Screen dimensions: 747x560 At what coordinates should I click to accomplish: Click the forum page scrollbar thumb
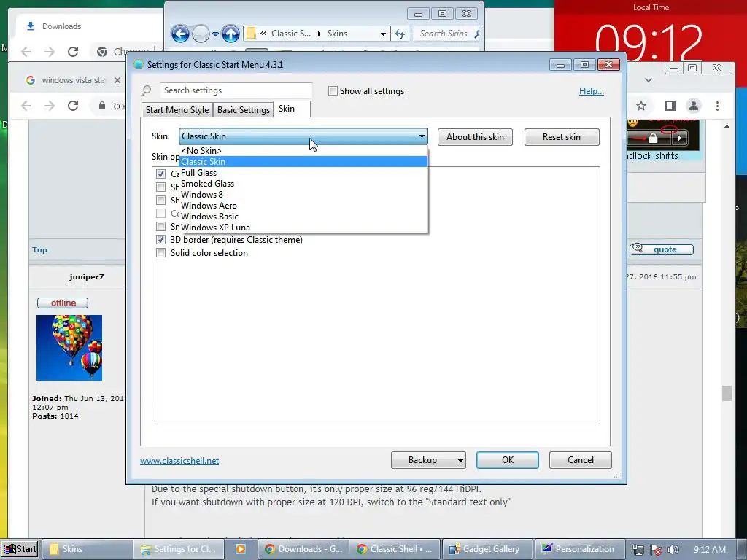pyautogui.click(x=727, y=393)
